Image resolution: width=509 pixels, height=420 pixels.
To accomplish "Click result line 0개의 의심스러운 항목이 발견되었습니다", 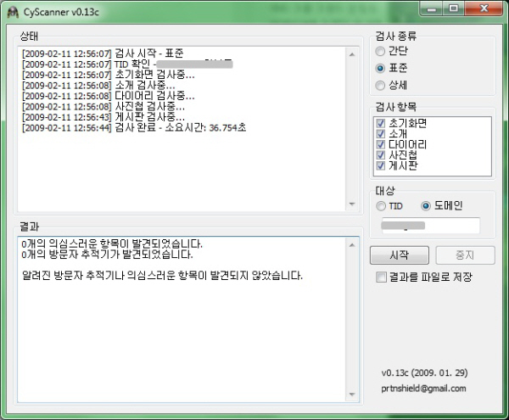I will coord(112,244).
